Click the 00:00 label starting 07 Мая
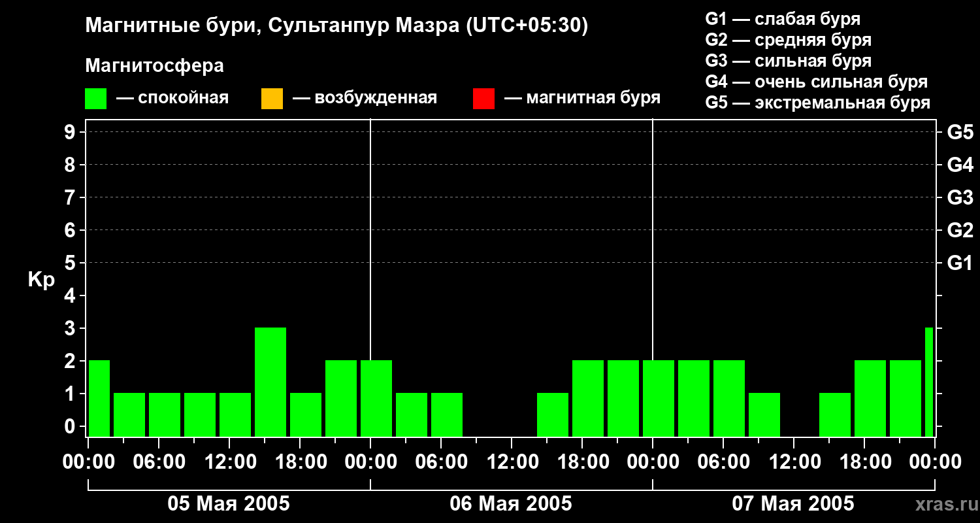This screenshot has width=980, height=523. pyautogui.click(x=653, y=462)
